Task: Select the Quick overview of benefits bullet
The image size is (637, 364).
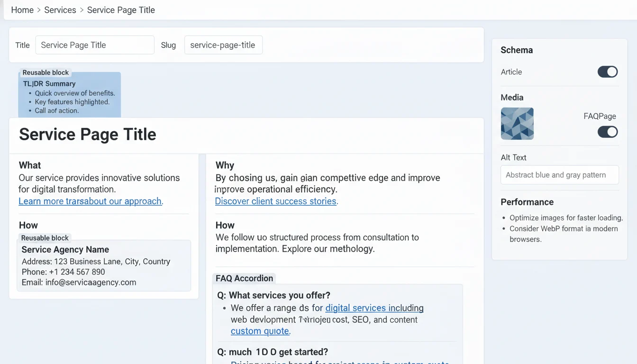Action: pyautogui.click(x=75, y=93)
